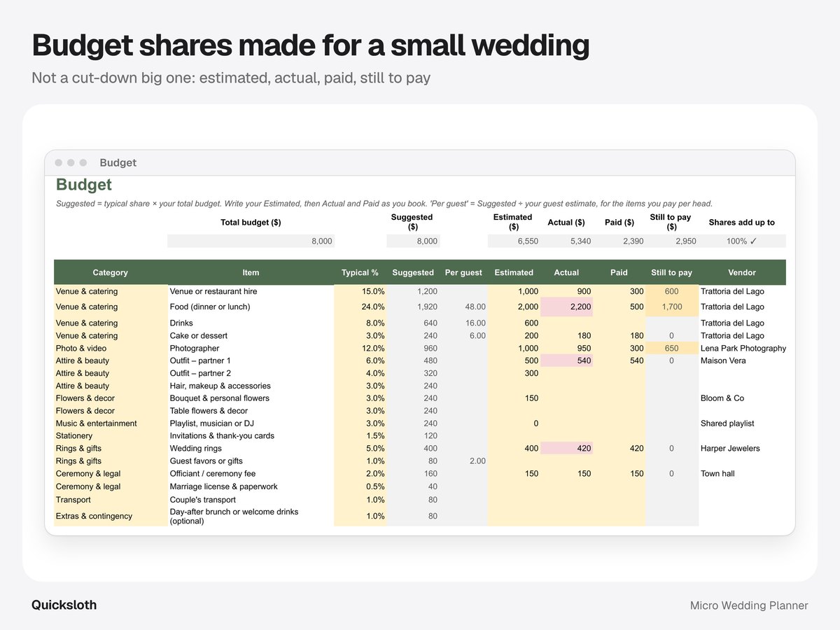840x630 pixels.
Task: Click the 'Harper Jewelers' vendor cell
Action: [x=742, y=448]
